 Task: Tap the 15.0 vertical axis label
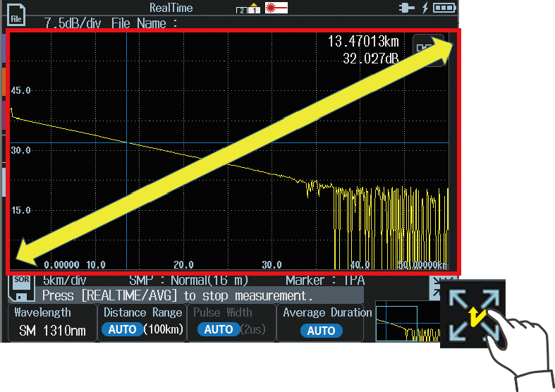[x=20, y=211]
